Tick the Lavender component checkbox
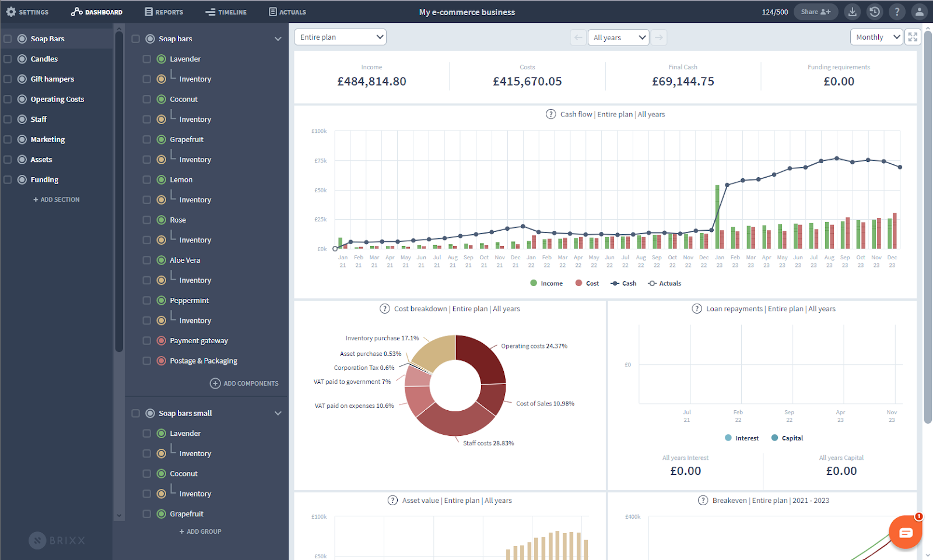933x560 pixels. [147, 59]
